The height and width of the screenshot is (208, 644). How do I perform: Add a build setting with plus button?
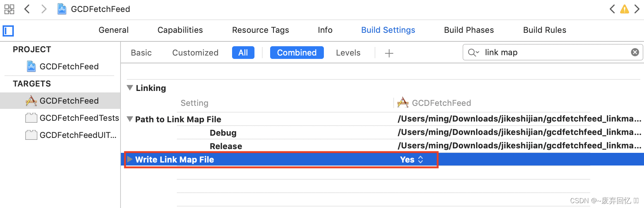pyautogui.click(x=389, y=53)
